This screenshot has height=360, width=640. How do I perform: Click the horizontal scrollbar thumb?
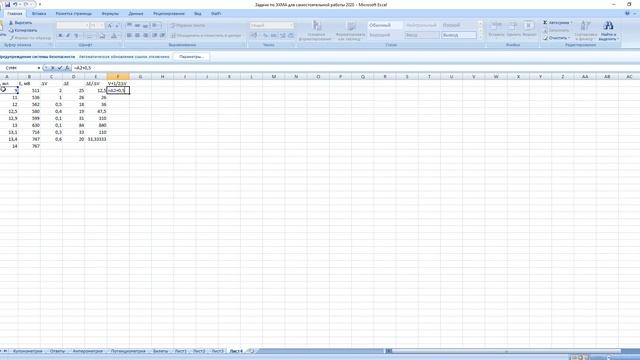coord(506,351)
